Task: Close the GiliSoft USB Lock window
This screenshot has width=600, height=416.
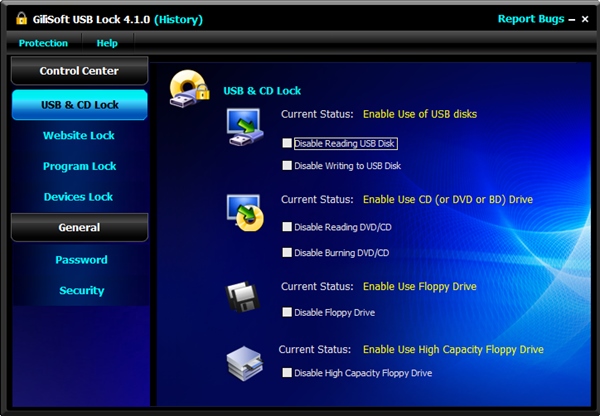Action: [x=585, y=19]
